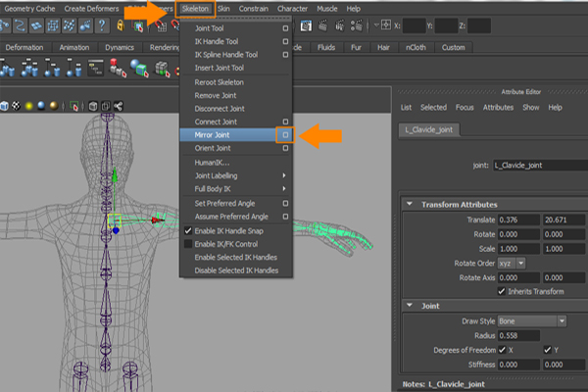This screenshot has height=392, width=588.
Task: Open the Render Settings clapperboard icon
Action: pos(356,25)
